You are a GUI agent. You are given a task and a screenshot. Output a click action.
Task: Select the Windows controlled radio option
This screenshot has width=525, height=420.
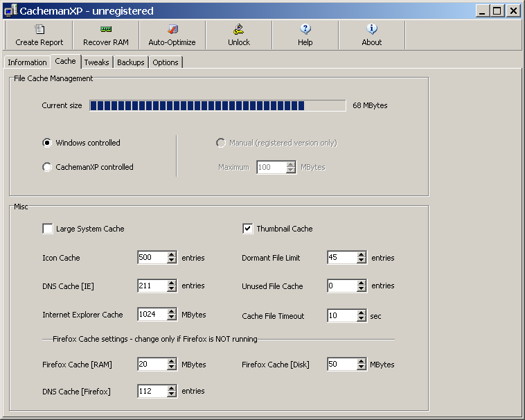[47, 143]
